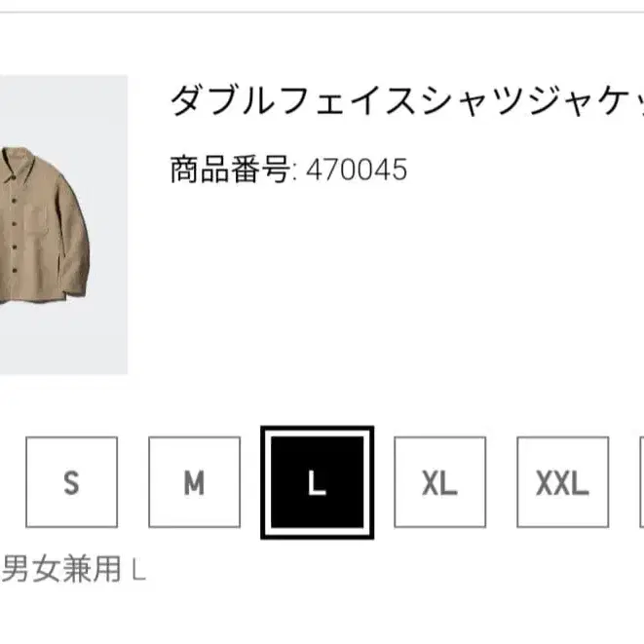
Task: Choose the M size option
Action: [194, 481]
